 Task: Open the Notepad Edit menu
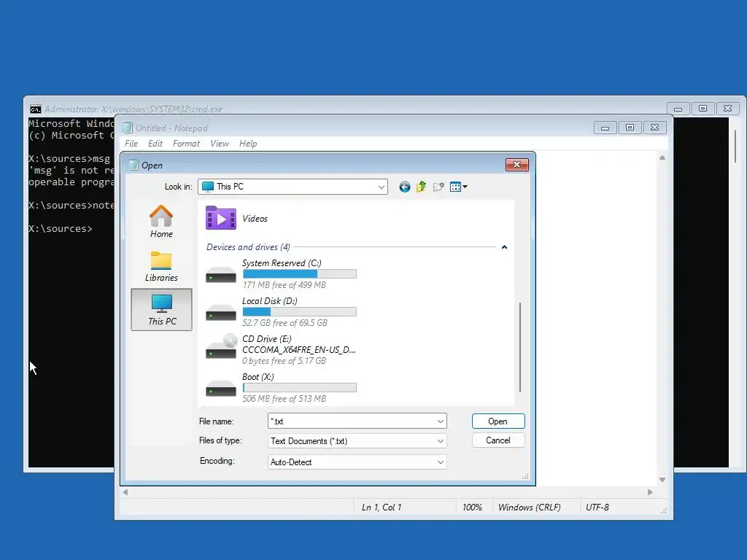(x=155, y=144)
